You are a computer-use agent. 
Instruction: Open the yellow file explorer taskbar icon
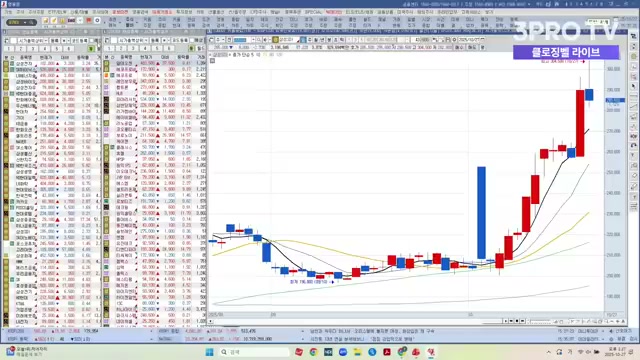point(358,352)
